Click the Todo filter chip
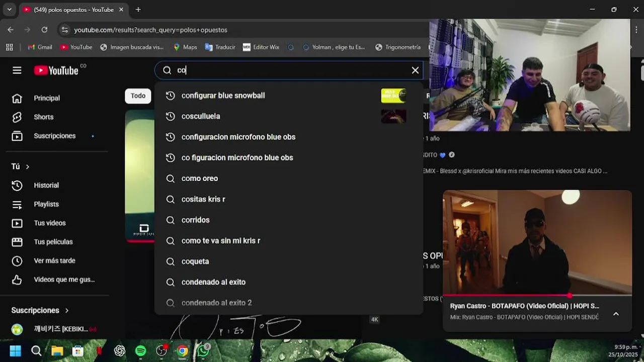 [138, 96]
